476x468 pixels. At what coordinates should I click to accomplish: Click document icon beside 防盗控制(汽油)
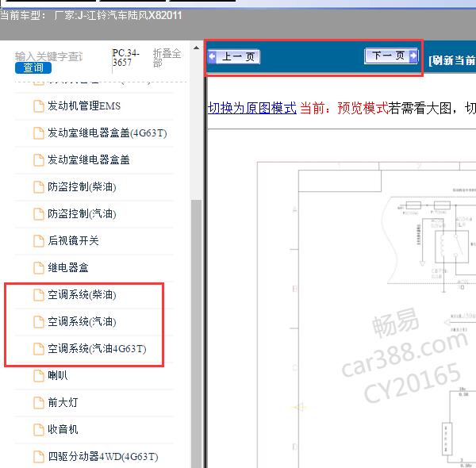[x=39, y=213]
